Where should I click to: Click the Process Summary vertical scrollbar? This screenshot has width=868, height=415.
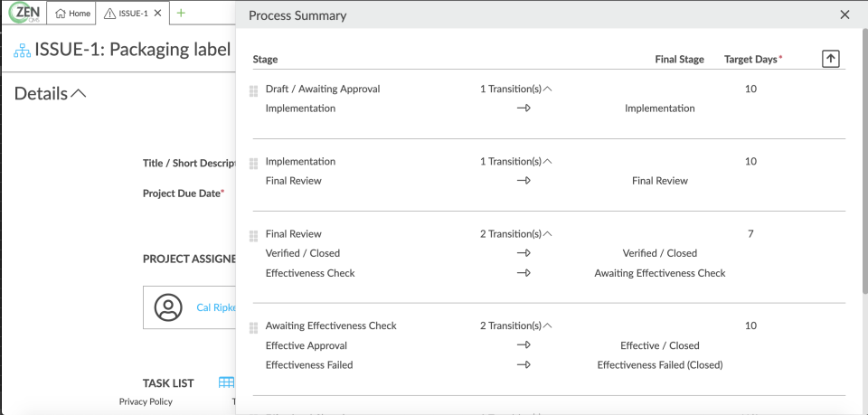tap(863, 163)
